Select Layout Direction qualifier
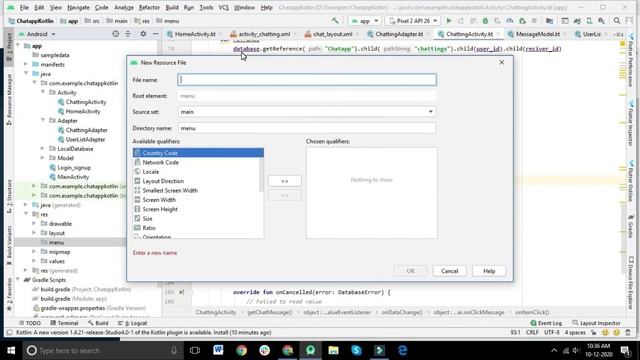Screen dimensions: 640x360 [x=198, y=181]
